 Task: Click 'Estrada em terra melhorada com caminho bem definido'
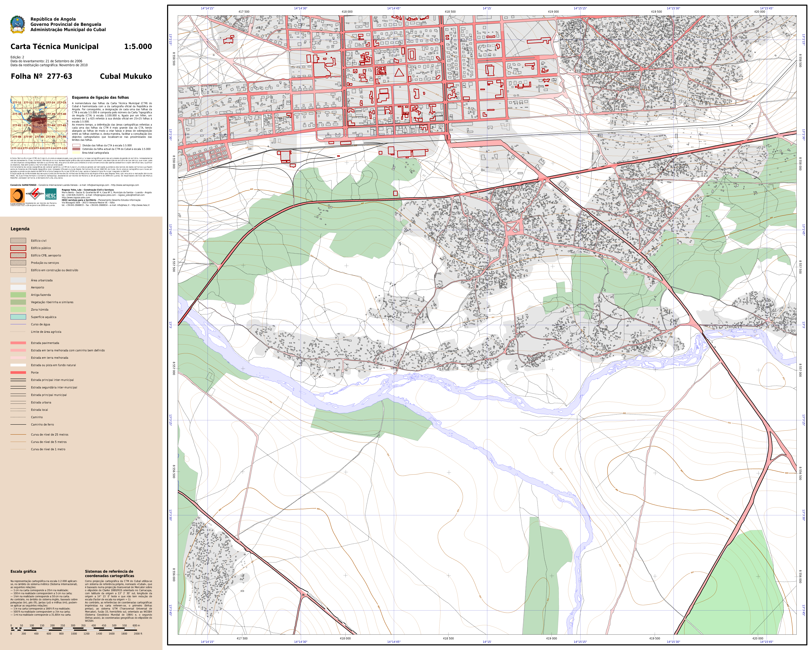click(x=68, y=350)
